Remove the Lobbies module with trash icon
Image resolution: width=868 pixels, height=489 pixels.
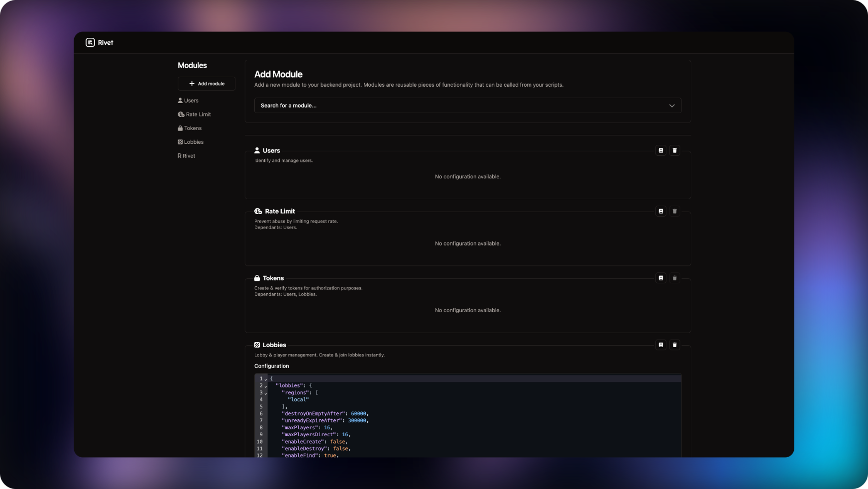(x=674, y=345)
